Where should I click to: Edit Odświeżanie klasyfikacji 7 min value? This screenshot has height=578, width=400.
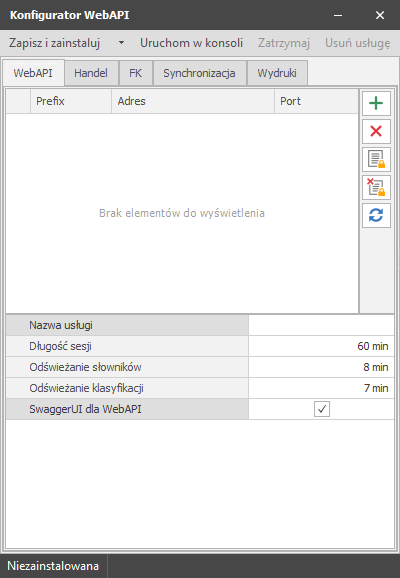point(321,388)
